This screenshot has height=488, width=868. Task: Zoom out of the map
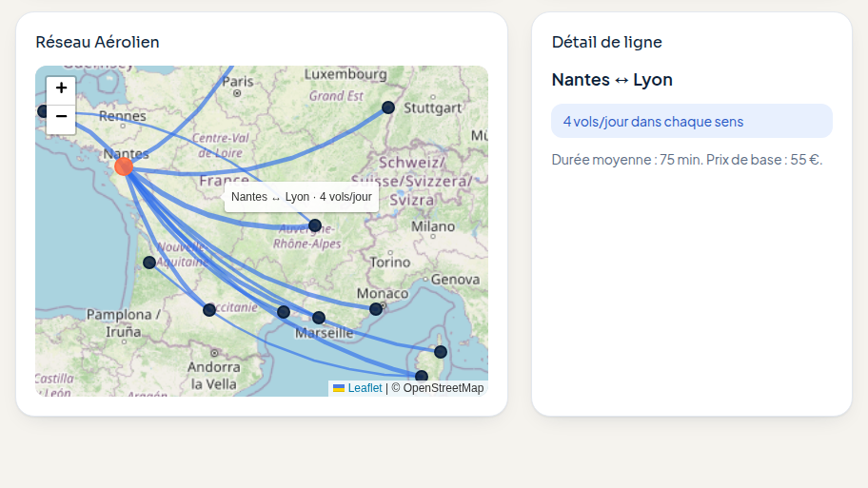[61, 118]
